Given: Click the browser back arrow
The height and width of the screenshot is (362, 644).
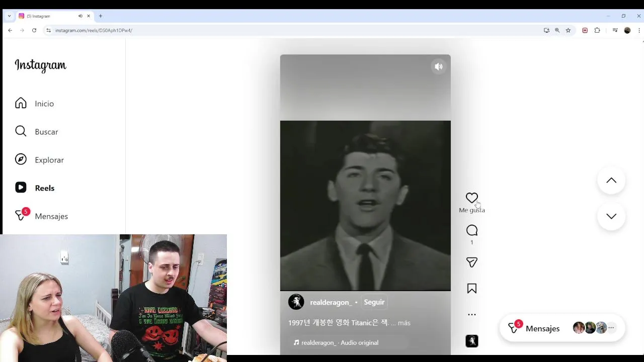Looking at the screenshot, I should 10,30.
